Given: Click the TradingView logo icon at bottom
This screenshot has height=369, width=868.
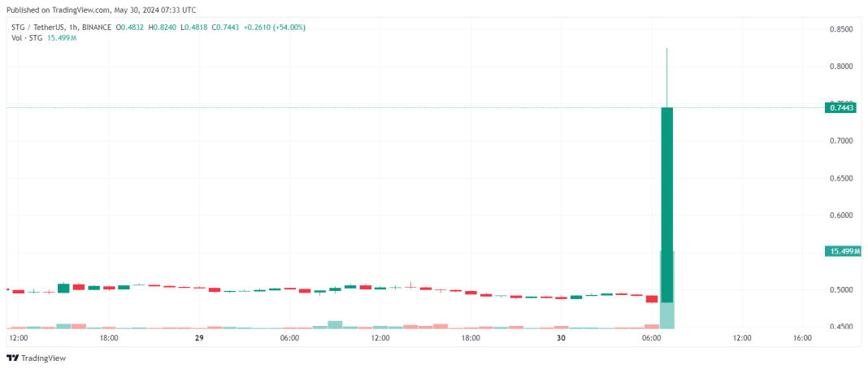Looking at the screenshot, I should tap(12, 358).
